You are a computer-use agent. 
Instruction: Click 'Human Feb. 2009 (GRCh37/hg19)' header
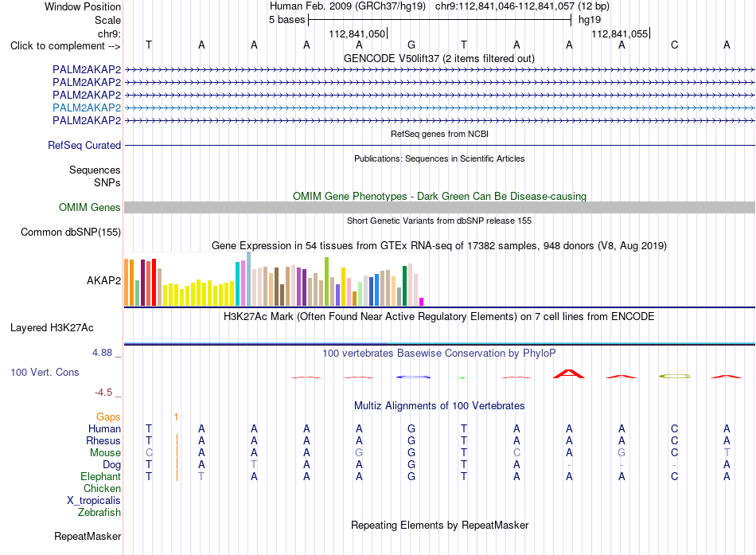click(x=348, y=6)
